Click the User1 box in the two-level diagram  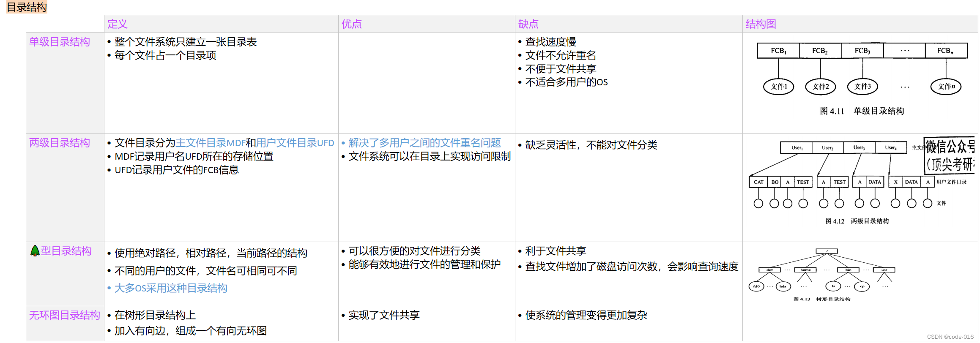pyautogui.click(x=797, y=147)
